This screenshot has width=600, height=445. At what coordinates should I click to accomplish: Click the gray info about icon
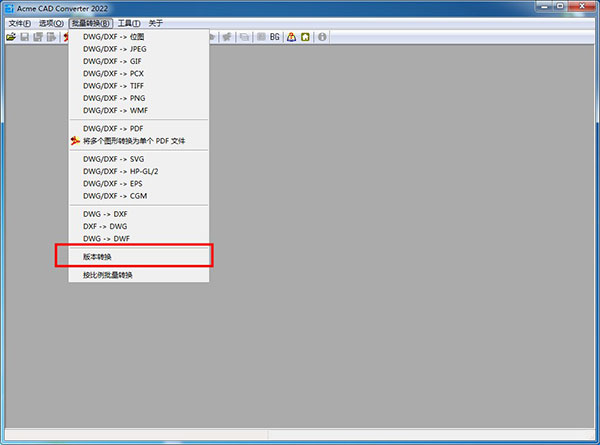coord(322,37)
